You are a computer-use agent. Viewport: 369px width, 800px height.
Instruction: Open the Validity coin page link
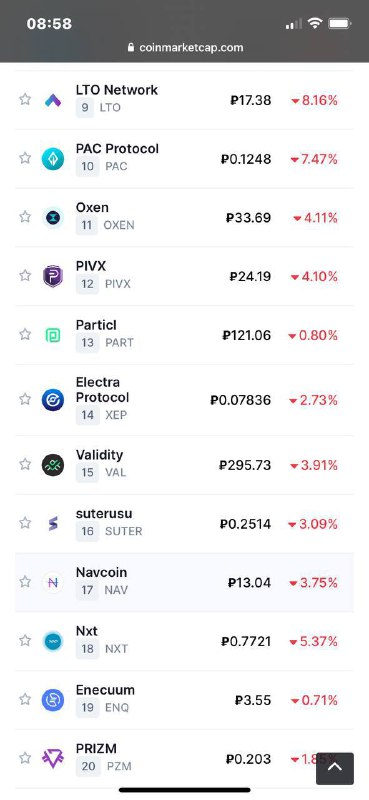100,455
